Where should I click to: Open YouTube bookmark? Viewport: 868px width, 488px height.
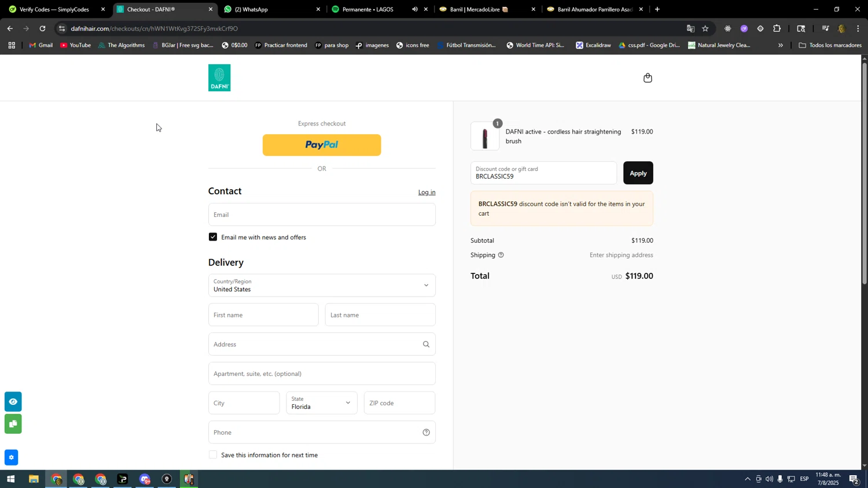pyautogui.click(x=75, y=45)
